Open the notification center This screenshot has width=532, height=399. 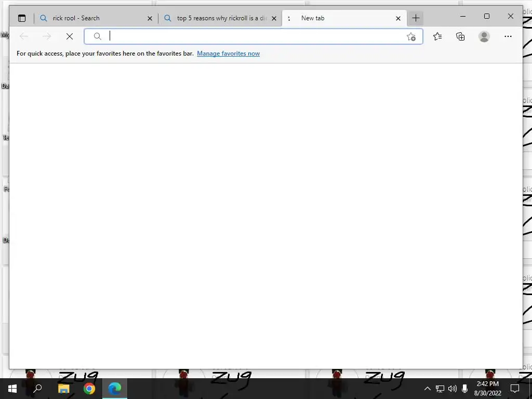515,389
